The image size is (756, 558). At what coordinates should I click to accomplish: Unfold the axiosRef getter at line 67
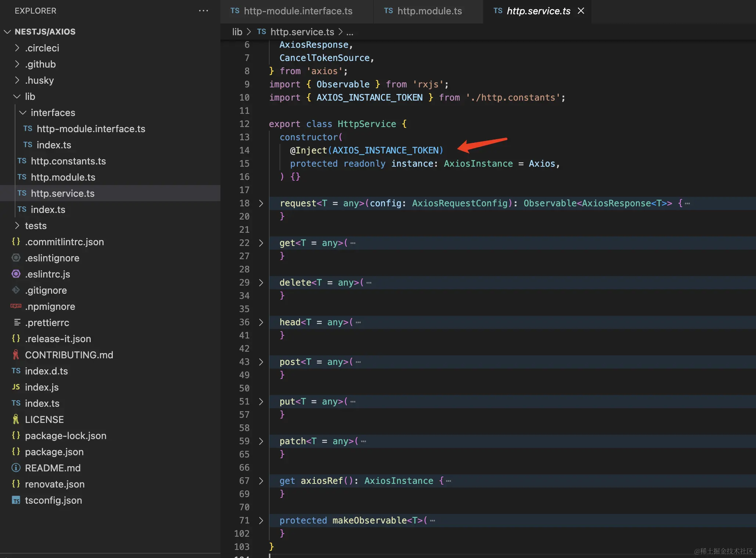pos(261,481)
